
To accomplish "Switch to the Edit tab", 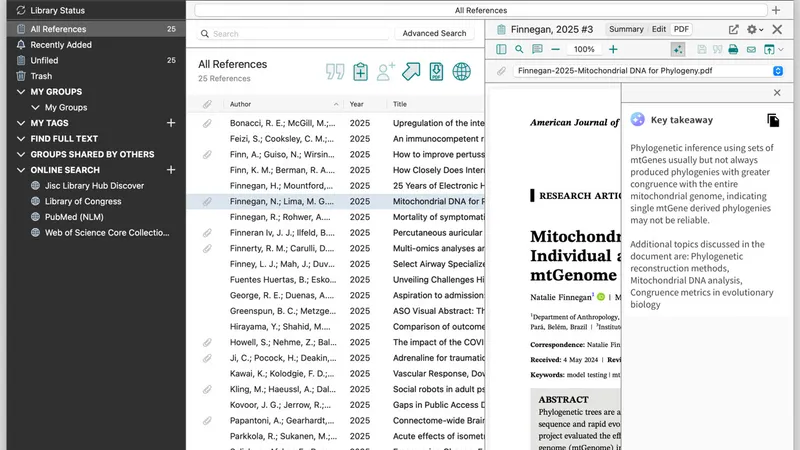I will (659, 30).
